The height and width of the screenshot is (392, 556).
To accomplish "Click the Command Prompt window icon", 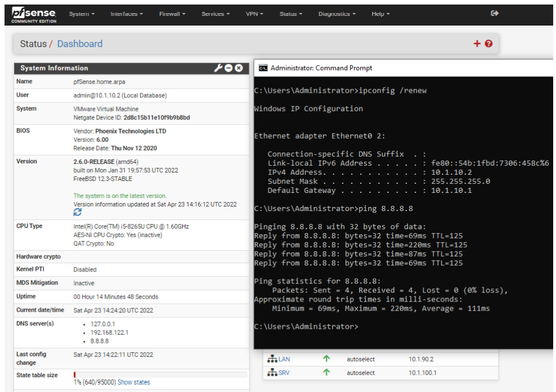I will click(263, 68).
